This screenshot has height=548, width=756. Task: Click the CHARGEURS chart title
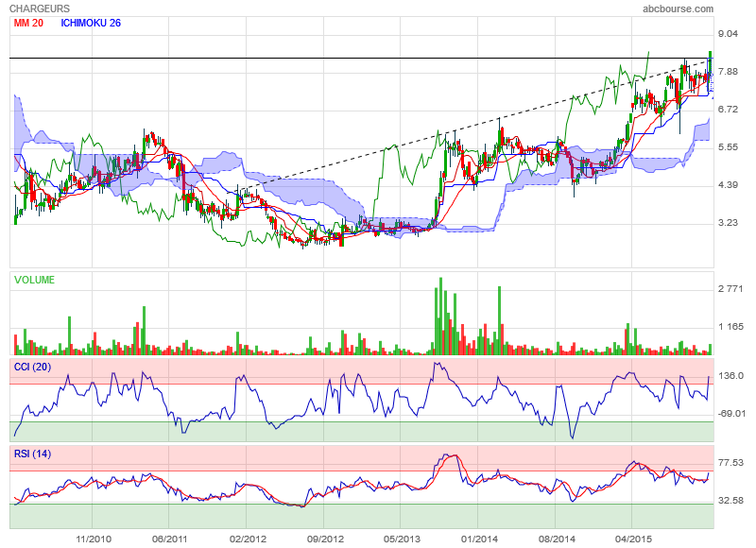click(x=40, y=9)
